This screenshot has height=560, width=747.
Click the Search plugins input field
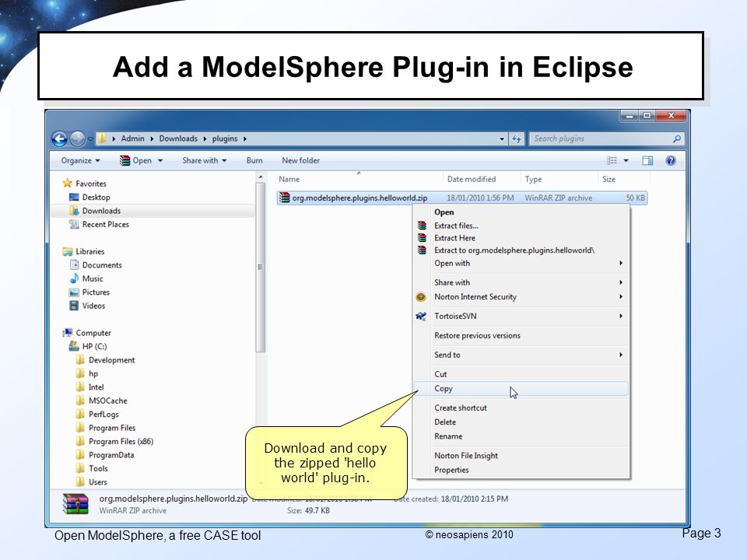[606, 138]
